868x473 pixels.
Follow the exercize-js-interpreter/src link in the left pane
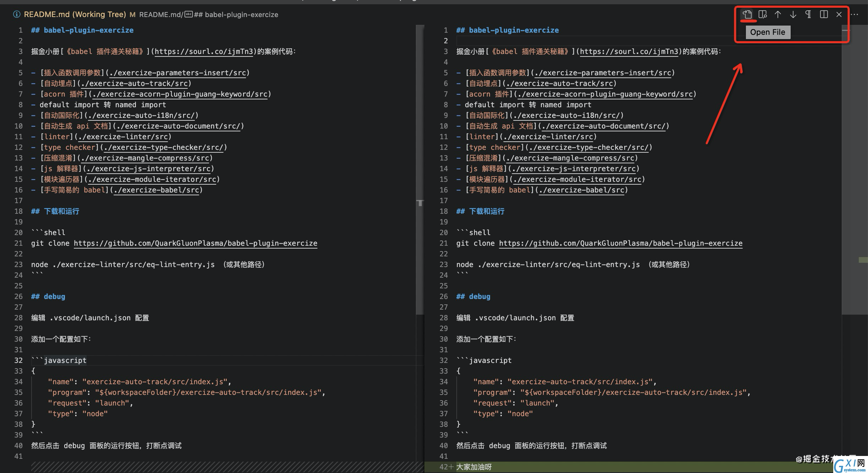(x=149, y=169)
